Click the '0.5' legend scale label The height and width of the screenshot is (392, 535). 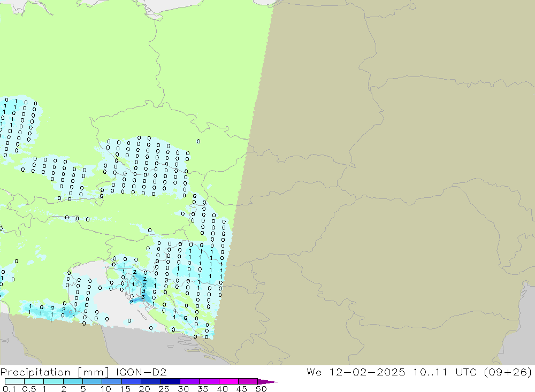click(29, 389)
